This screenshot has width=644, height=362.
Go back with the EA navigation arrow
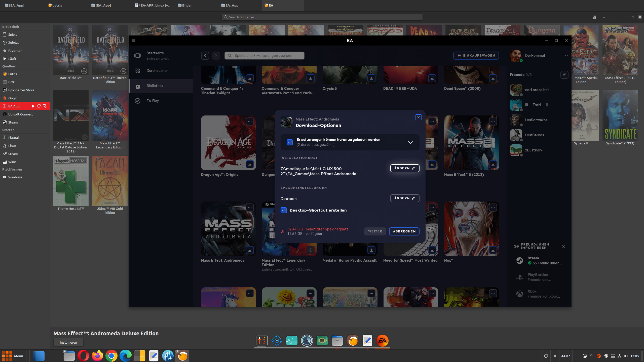click(205, 55)
